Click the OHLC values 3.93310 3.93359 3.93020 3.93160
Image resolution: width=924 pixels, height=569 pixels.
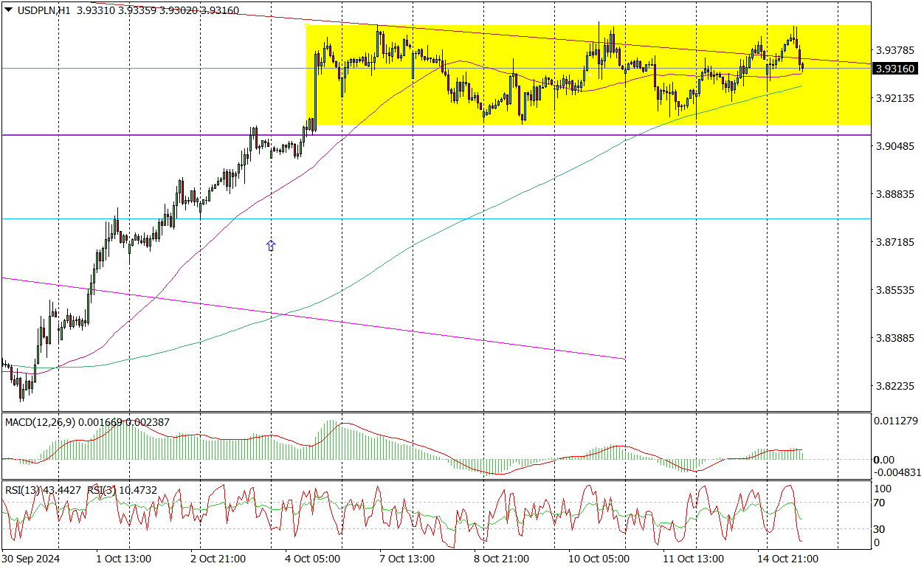pos(156,11)
